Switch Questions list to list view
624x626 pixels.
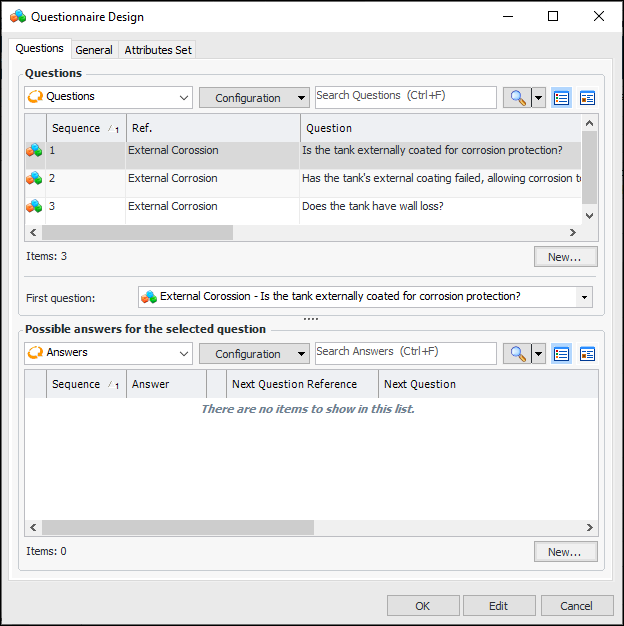pyautogui.click(x=561, y=98)
